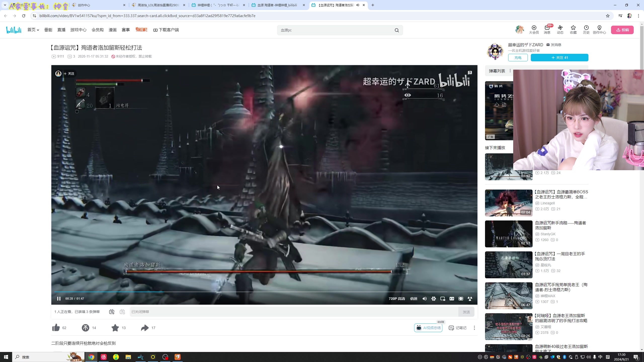Click the search magnifier icon

[x=397, y=30]
